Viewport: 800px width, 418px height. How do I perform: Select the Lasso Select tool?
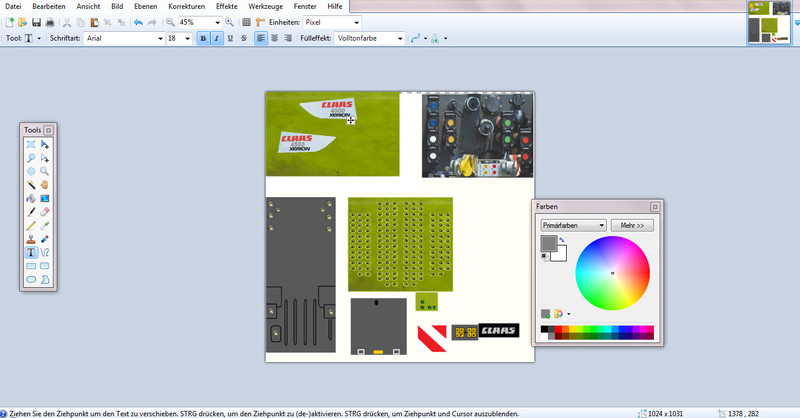pyautogui.click(x=31, y=158)
